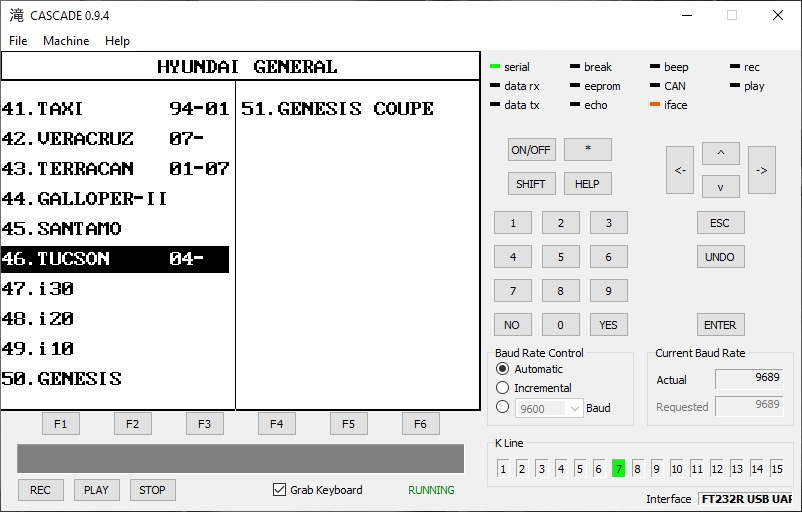This screenshot has width=802, height=512.
Task: Click keypad digit 1
Action: (x=513, y=222)
